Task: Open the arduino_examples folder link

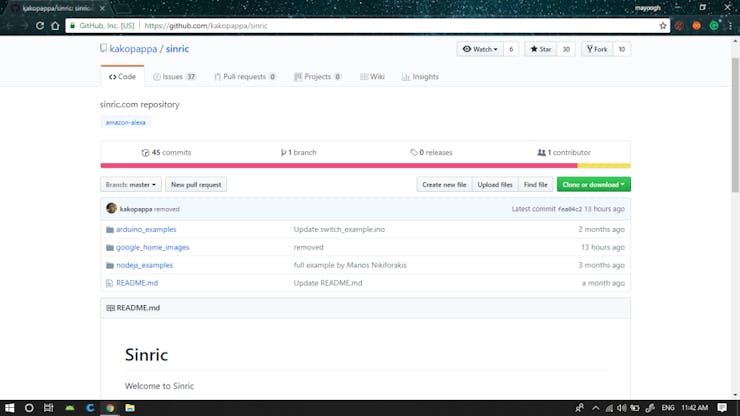Action: 146,229
